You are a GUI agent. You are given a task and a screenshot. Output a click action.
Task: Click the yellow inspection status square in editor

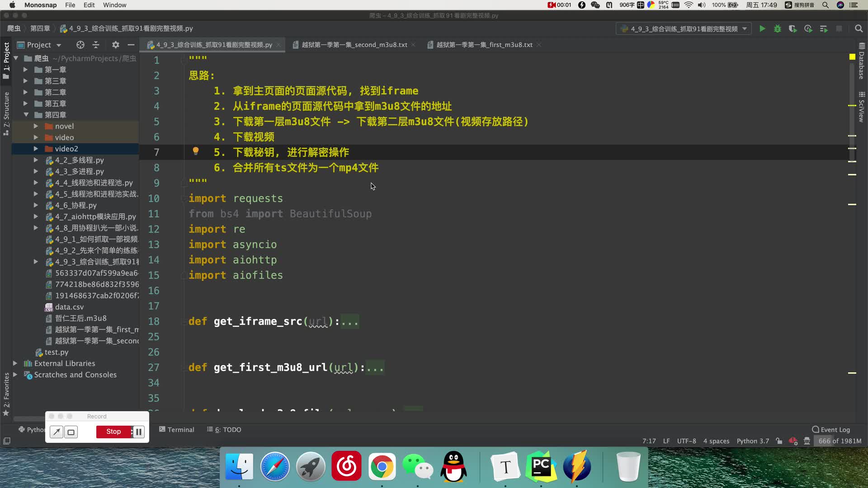[x=852, y=57]
